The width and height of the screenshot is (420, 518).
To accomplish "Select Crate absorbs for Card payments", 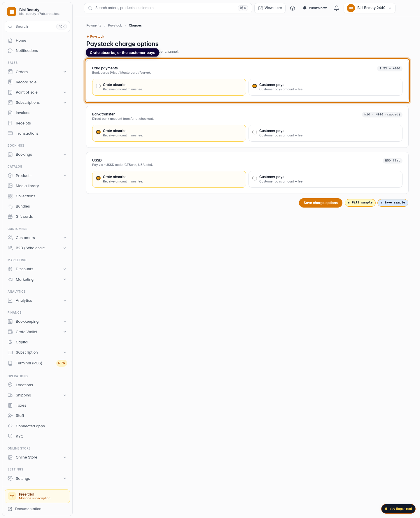I will [169, 87].
